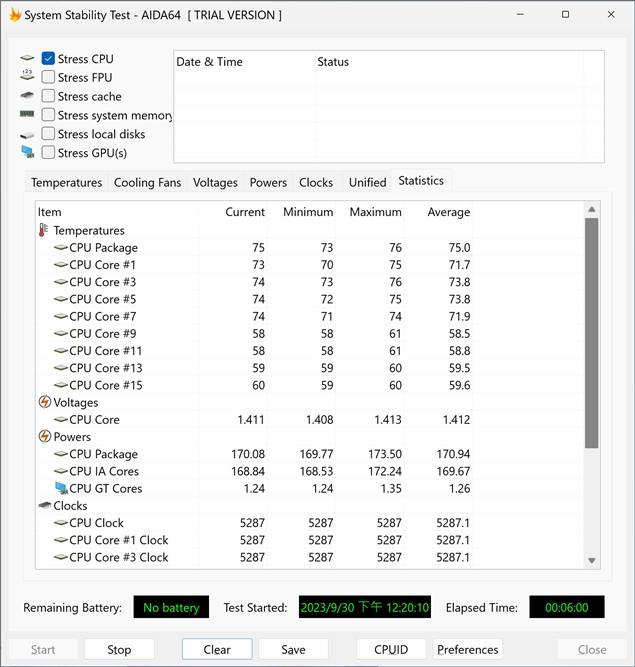The height and width of the screenshot is (667, 635).
Task: Switch to the Cooling Fans tab
Action: [148, 182]
